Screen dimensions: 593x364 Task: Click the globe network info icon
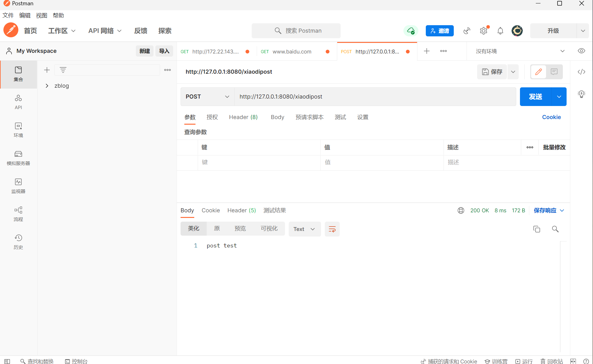click(x=461, y=210)
